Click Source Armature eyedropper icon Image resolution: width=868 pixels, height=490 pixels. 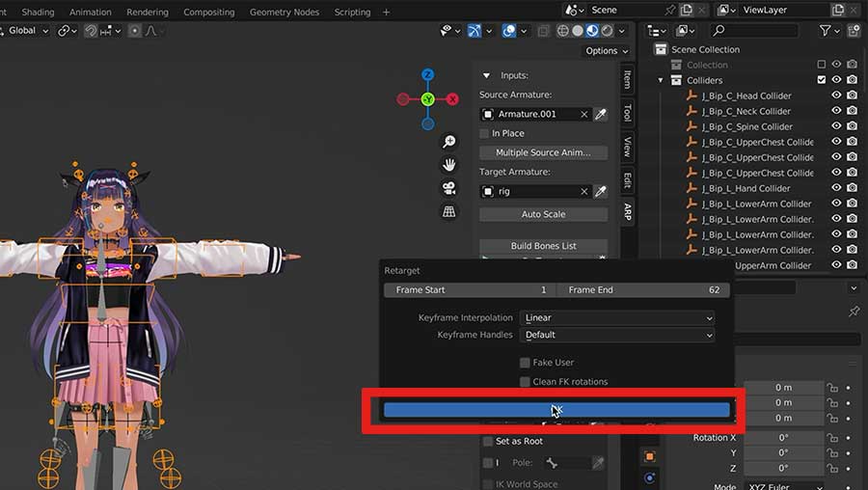point(600,114)
